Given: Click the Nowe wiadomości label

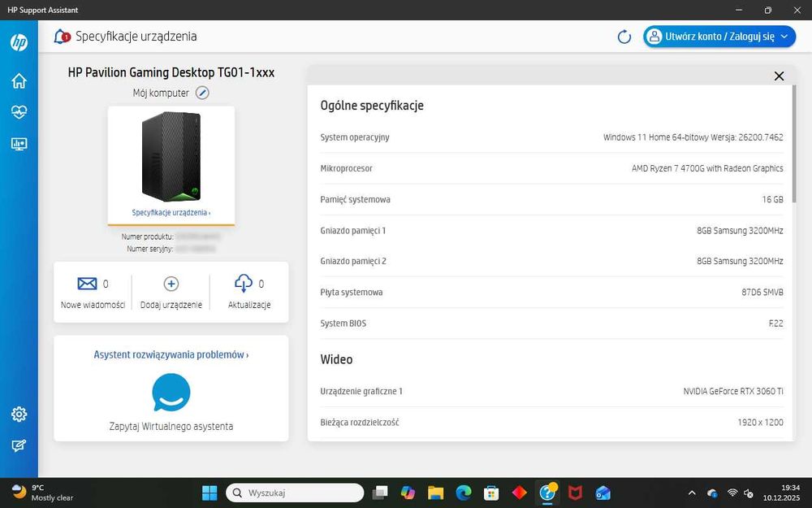Looking at the screenshot, I should 93,305.
